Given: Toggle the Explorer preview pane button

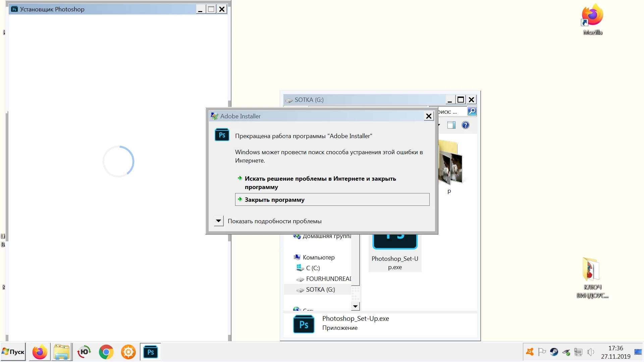Looking at the screenshot, I should [451, 125].
